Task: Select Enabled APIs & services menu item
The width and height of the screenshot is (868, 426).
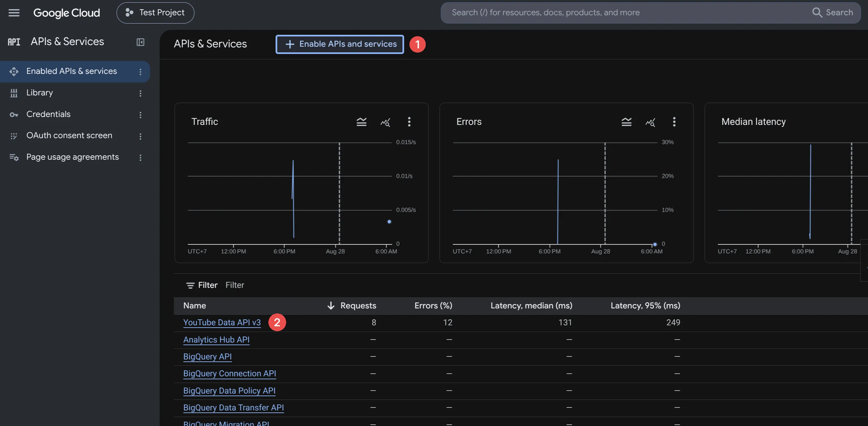Action: click(75, 72)
